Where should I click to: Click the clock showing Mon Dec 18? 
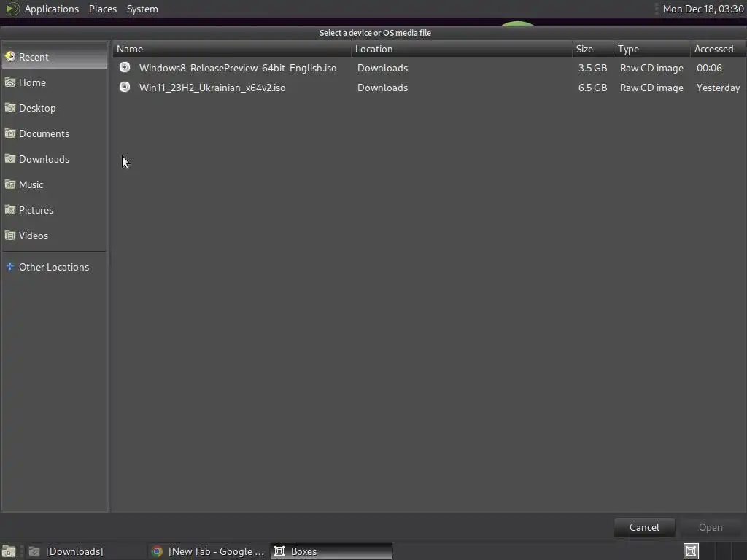tap(703, 9)
